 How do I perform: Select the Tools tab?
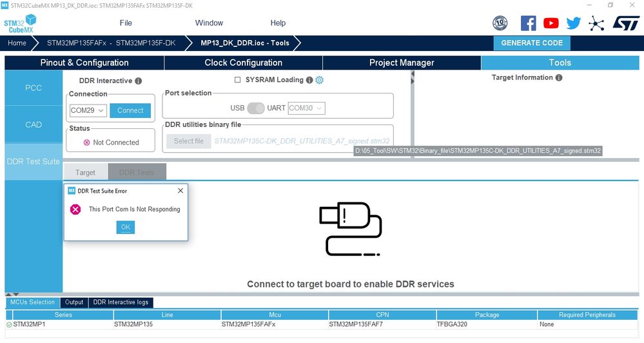[560, 63]
